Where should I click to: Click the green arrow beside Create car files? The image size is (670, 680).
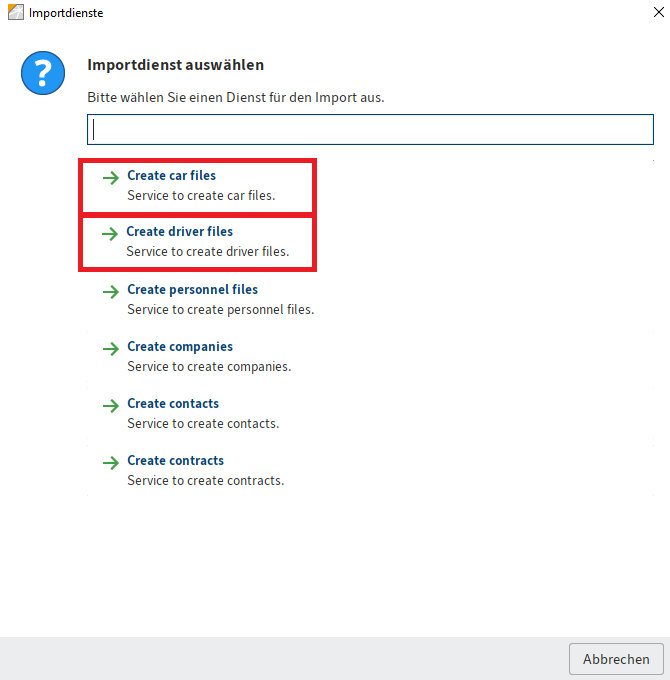(x=110, y=177)
